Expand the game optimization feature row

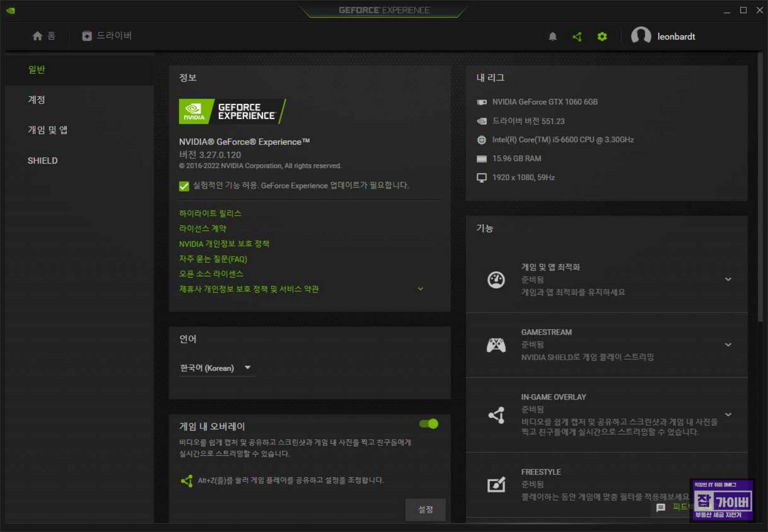[728, 279]
